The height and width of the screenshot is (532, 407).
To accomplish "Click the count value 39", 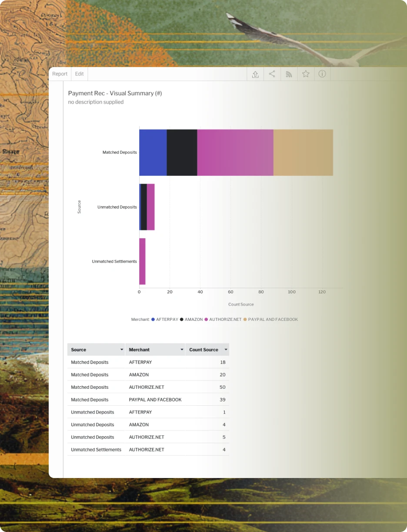I will 223,400.
